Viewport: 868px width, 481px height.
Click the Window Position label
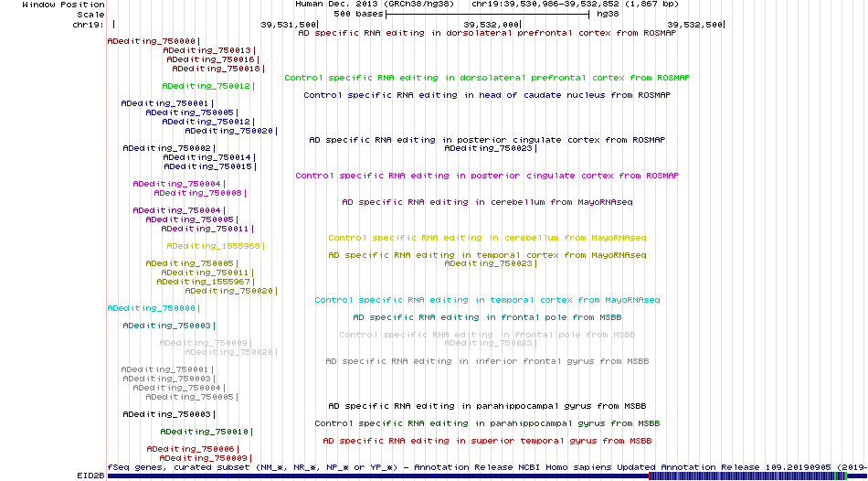(x=64, y=5)
